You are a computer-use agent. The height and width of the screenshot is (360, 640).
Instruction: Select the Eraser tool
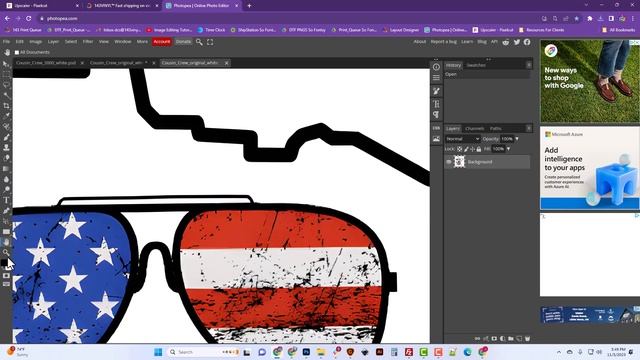(x=6, y=158)
